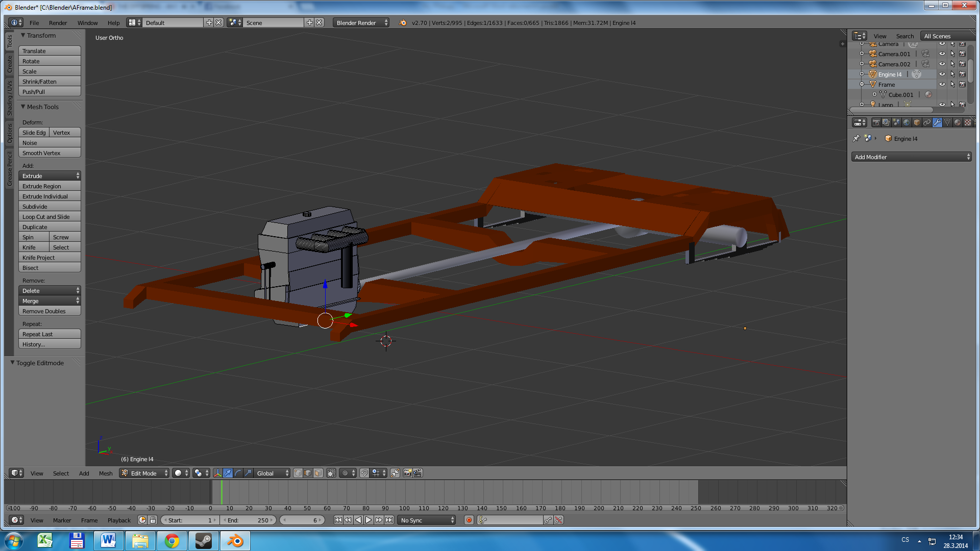Open the Add Modifier dropdown
Image resolution: width=980 pixels, height=551 pixels.
click(911, 157)
